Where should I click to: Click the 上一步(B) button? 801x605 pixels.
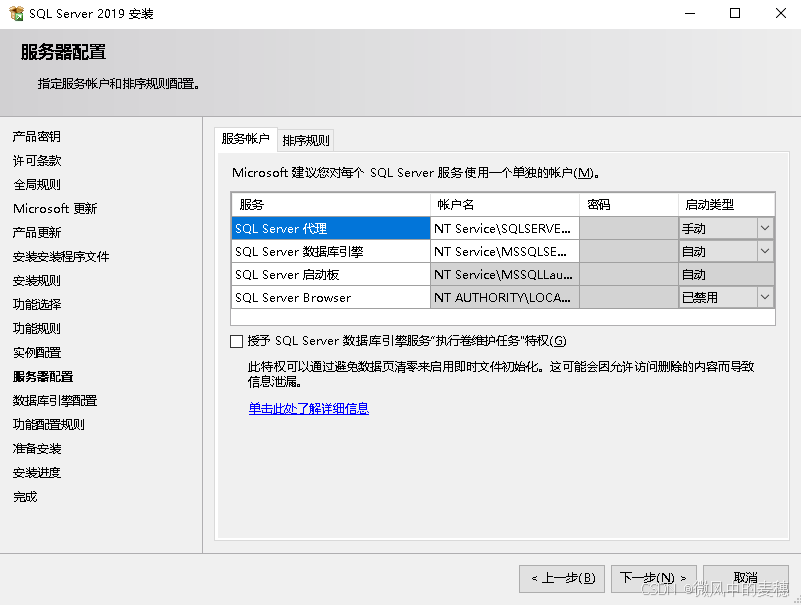click(x=562, y=578)
